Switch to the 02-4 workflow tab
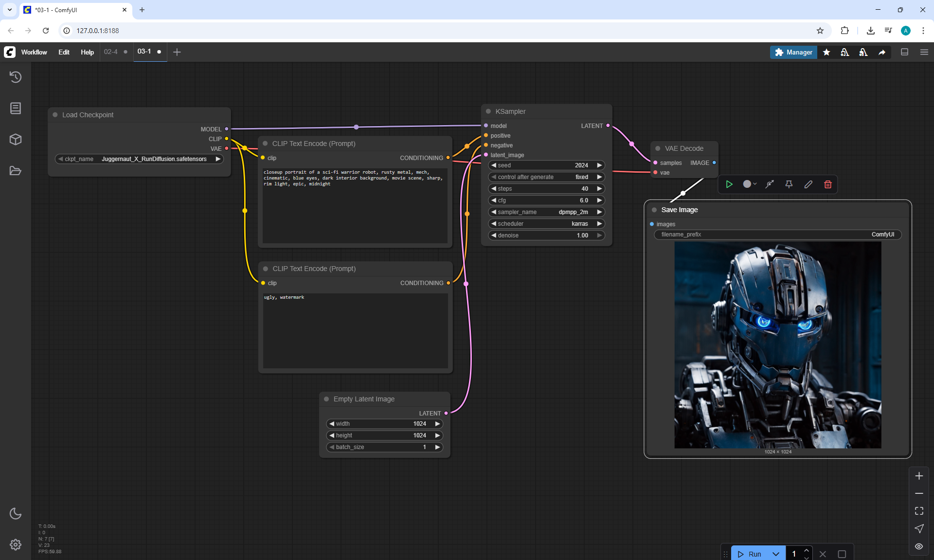Image resolution: width=934 pixels, height=560 pixels. (x=111, y=52)
